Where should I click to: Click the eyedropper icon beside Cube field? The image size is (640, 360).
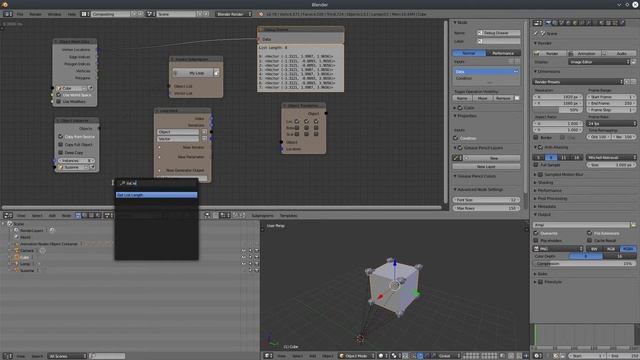coord(91,88)
